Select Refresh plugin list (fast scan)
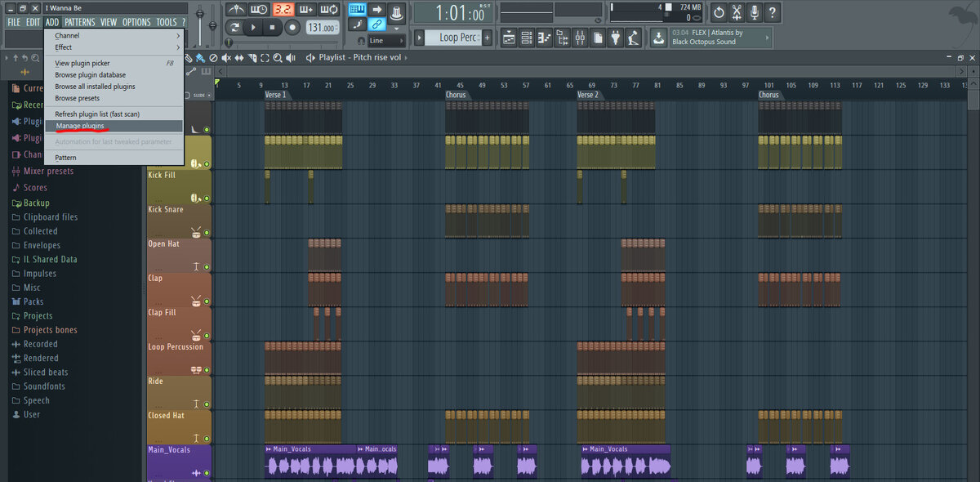This screenshot has width=980, height=482. pyautogui.click(x=114, y=114)
